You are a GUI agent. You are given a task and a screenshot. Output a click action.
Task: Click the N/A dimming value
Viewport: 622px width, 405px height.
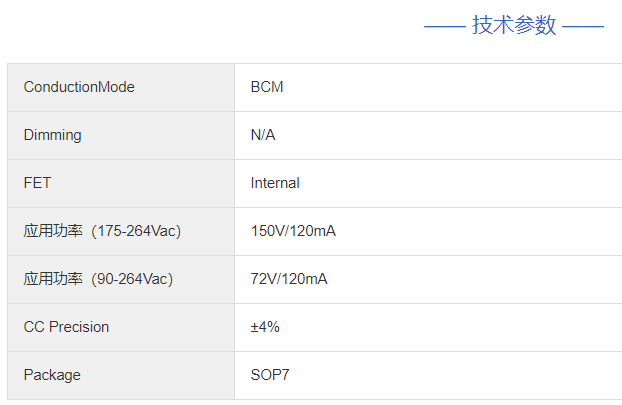click(x=263, y=135)
